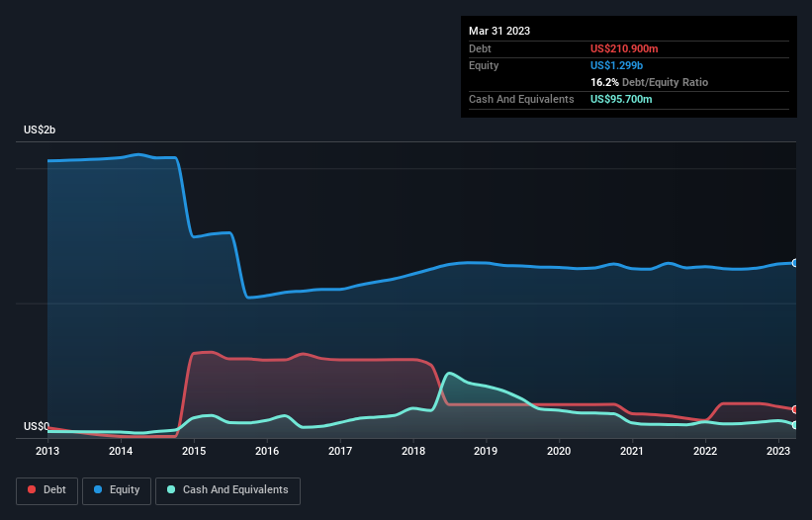Viewport: 812px width, 520px height.
Task: Click the 2016 x-axis label
Action: pyautogui.click(x=267, y=451)
